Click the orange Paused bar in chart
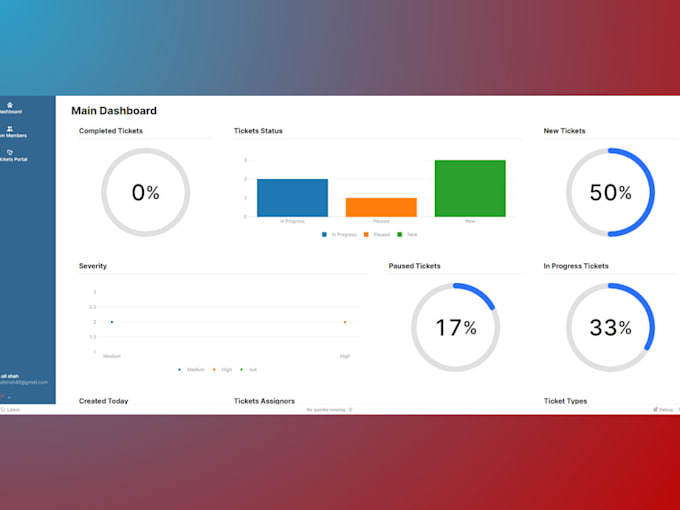The width and height of the screenshot is (680, 510). (381, 207)
